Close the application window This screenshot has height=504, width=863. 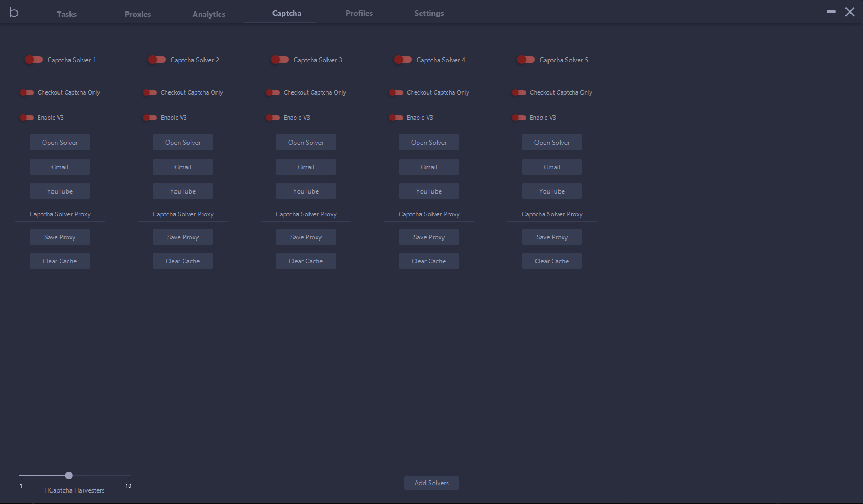click(x=849, y=12)
